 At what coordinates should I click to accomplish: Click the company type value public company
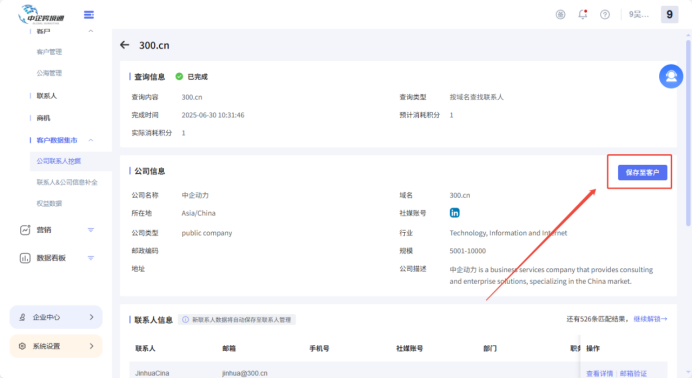pyautogui.click(x=207, y=233)
